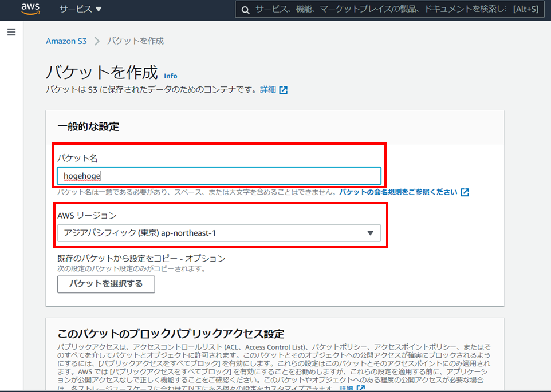Click 次の設定のバケット設定のみがコピーされます text
This screenshot has height=392, width=551.
click(x=131, y=269)
